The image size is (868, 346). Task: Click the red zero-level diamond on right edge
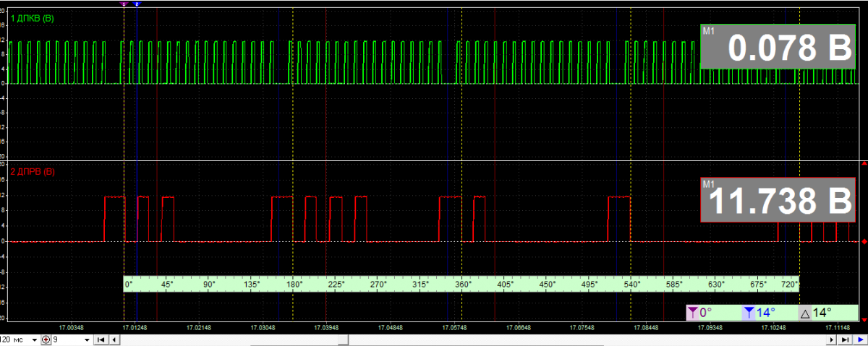[864, 241]
